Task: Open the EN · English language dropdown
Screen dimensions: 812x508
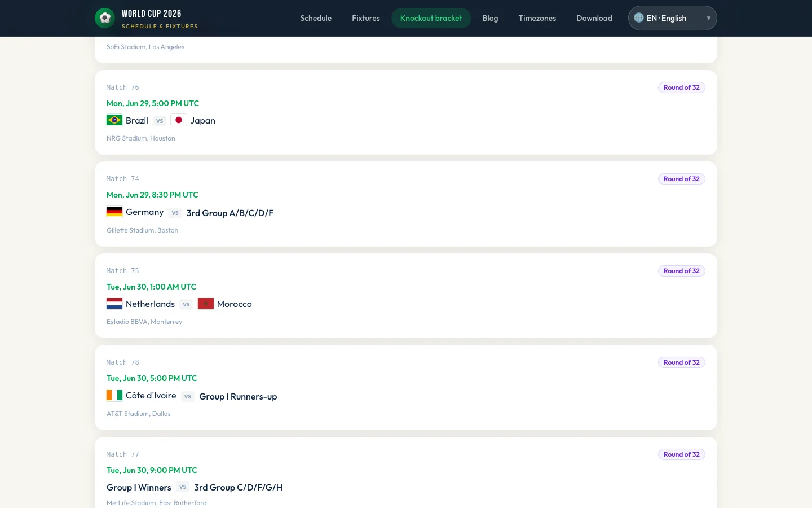Action: tap(672, 18)
